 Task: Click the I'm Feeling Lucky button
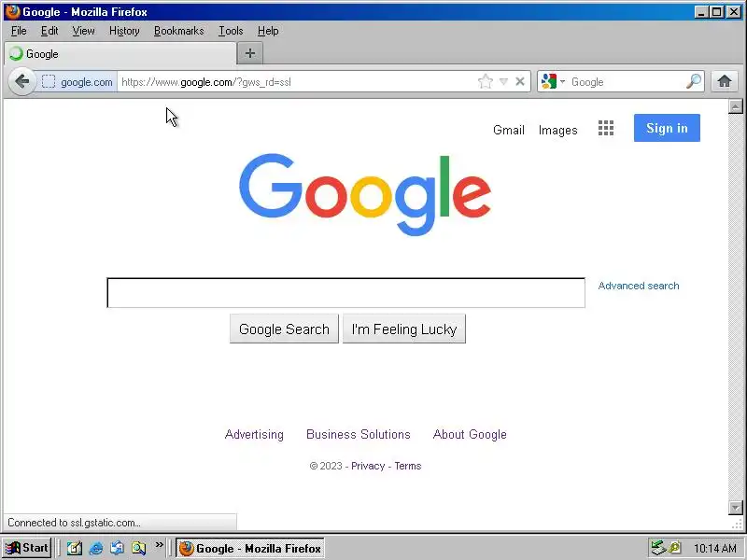coord(404,329)
